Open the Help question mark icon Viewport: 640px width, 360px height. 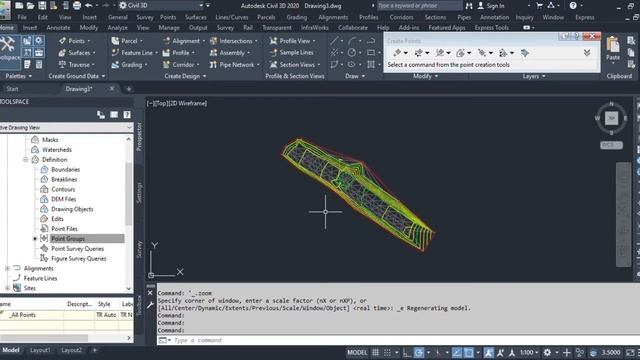pos(573,5)
